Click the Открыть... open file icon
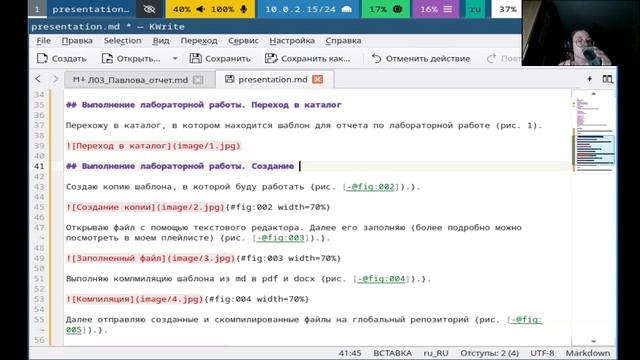The width and height of the screenshot is (640, 360). coord(107,58)
